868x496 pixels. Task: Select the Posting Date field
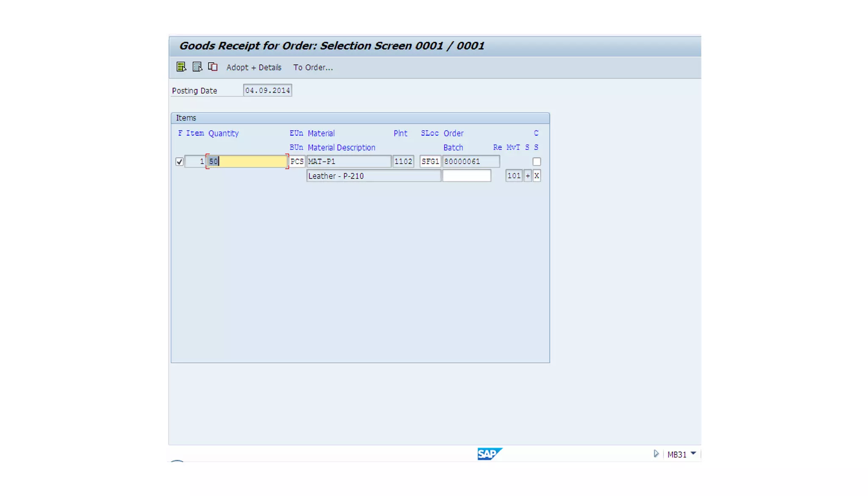click(x=267, y=90)
